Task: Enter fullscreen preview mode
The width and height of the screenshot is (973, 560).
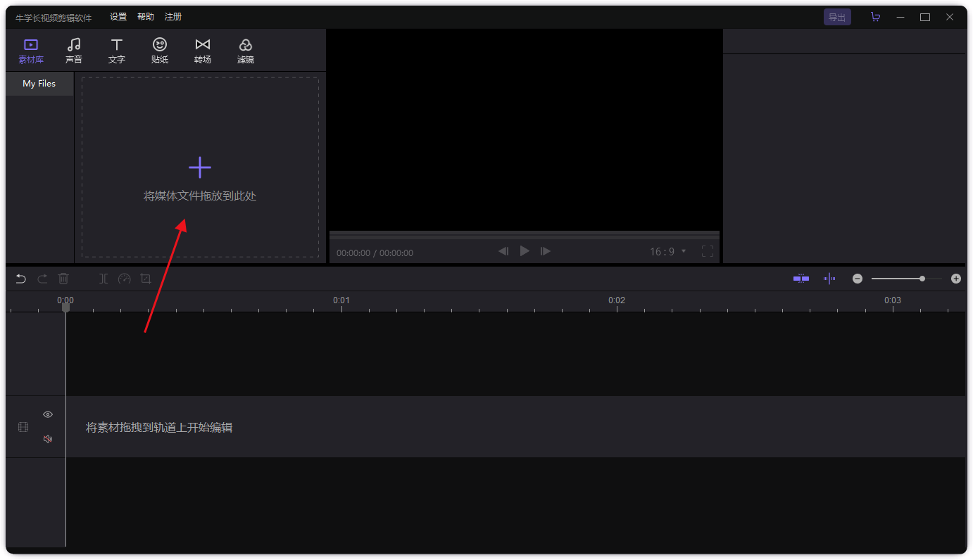Action: click(x=708, y=251)
